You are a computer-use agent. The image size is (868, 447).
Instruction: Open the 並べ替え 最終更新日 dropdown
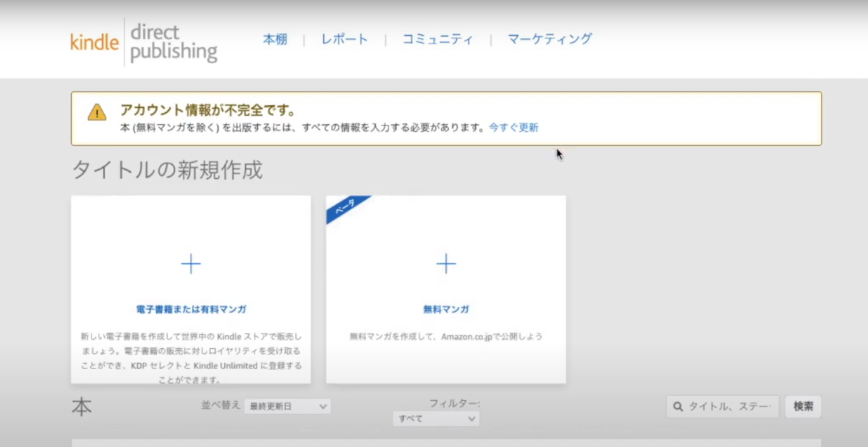click(x=287, y=407)
